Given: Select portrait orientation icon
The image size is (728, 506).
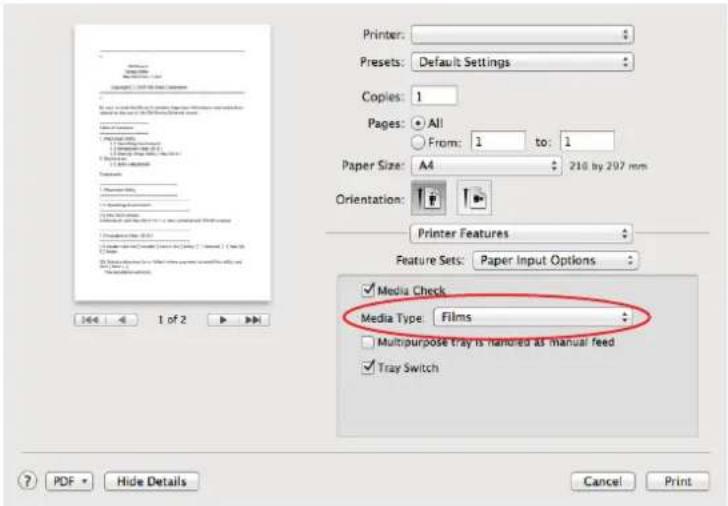Looking at the screenshot, I should (x=429, y=198).
